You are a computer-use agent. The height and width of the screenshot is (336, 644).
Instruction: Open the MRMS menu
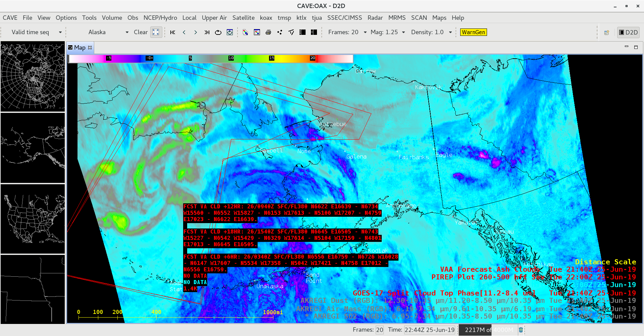(x=397, y=18)
